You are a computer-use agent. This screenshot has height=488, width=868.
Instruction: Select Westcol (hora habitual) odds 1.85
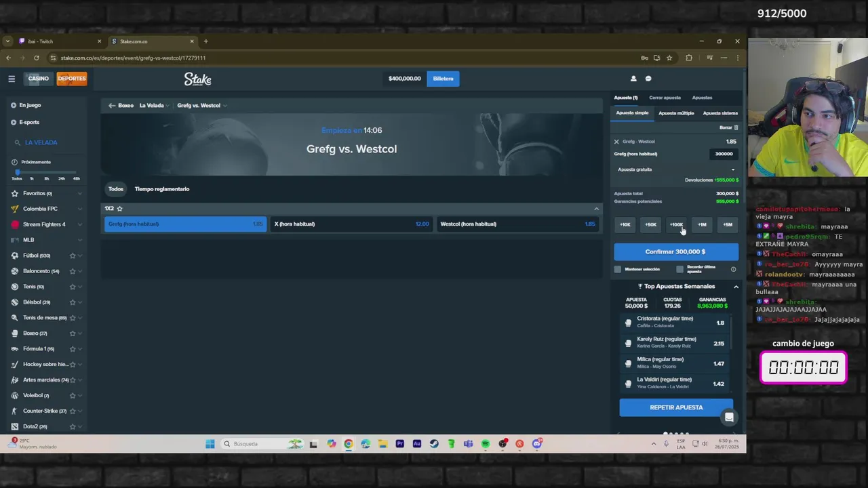point(518,224)
